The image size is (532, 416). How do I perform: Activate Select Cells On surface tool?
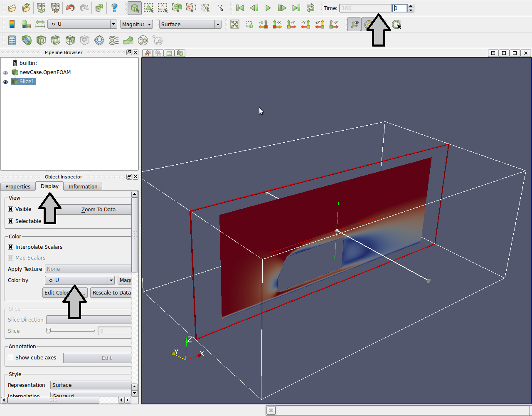point(148,8)
